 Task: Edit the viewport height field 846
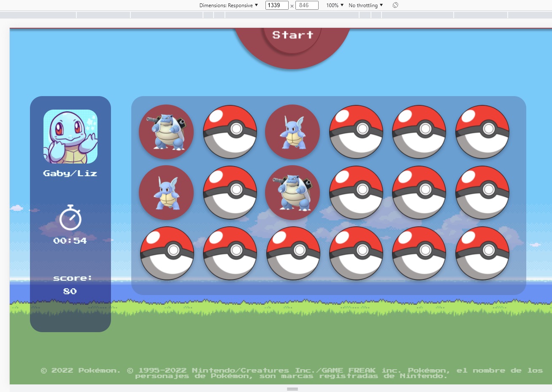click(x=307, y=5)
